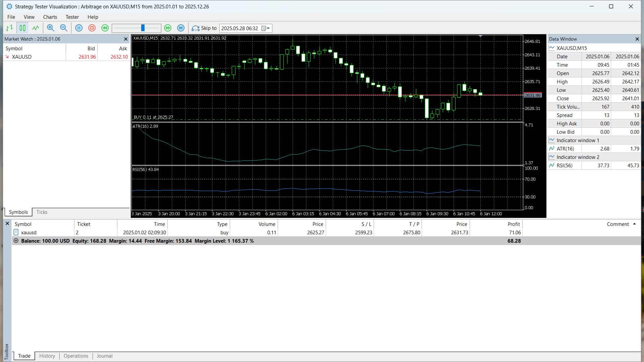Open the Ticks tab in Market Watch
This screenshot has width=644, height=362.
[x=42, y=212]
